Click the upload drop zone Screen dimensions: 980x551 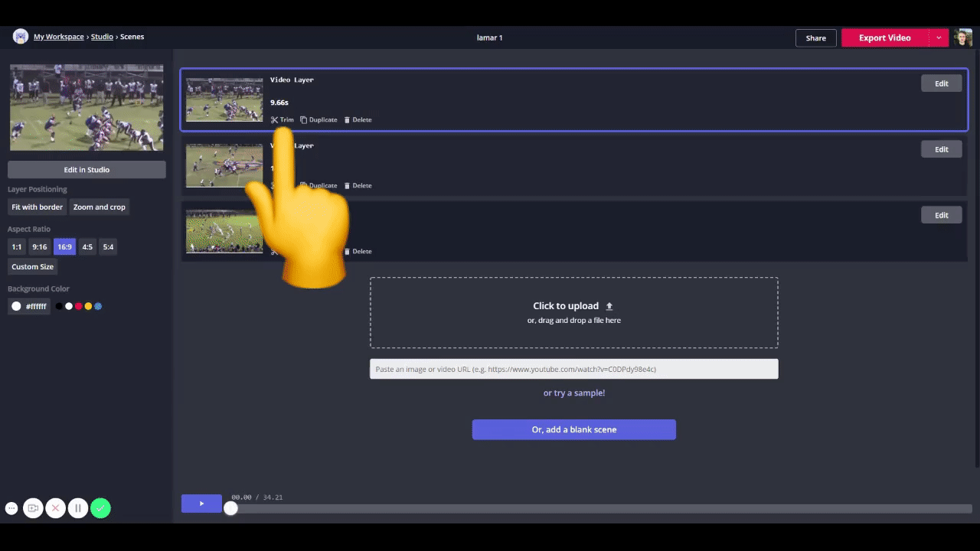click(574, 313)
